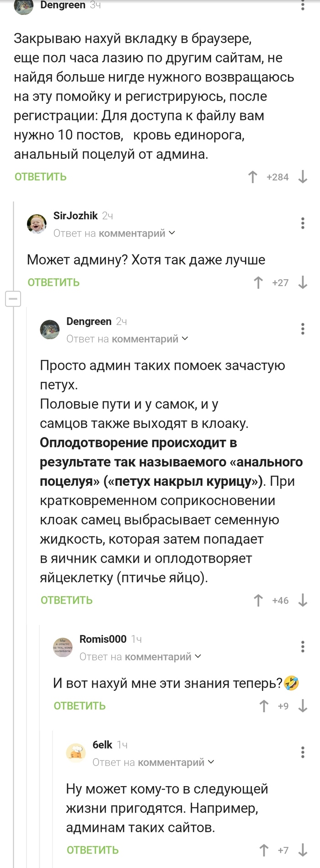The image size is (320, 868).
Task: Upvote SirJozhik's comment
Action: click(x=258, y=283)
